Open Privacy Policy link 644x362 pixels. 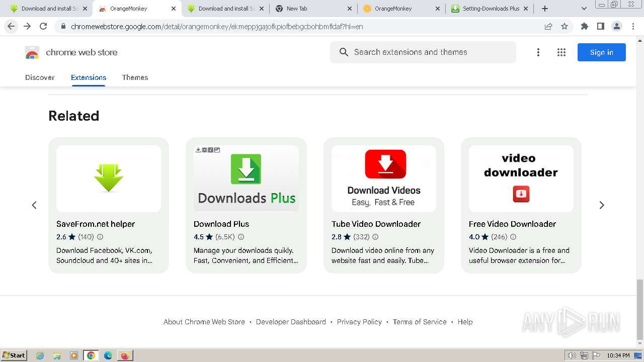[x=359, y=322]
